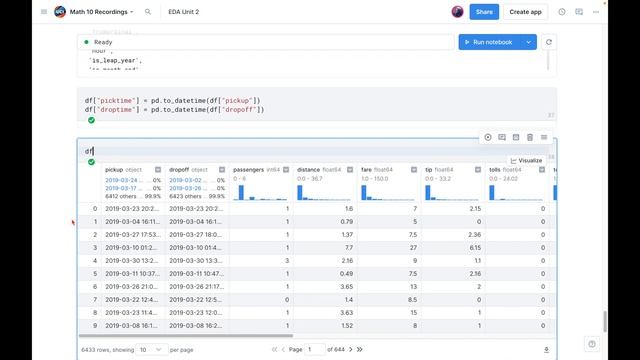
Task: Delete the df cell with trash icon
Action: [x=530, y=138]
